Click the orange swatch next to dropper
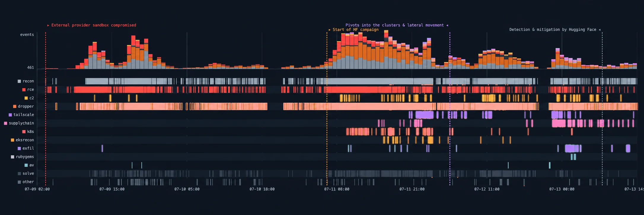The width and height of the screenshot is (644, 215). click(x=15, y=106)
